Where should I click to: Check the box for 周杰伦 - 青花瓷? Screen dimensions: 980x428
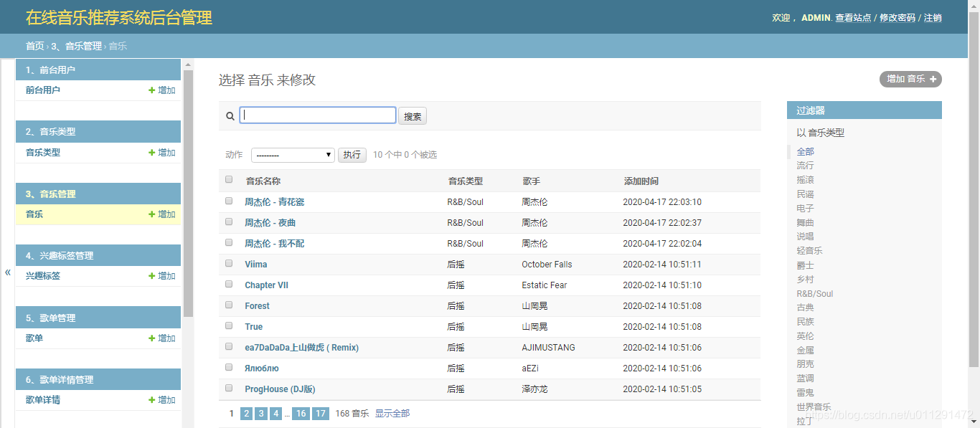tap(229, 201)
